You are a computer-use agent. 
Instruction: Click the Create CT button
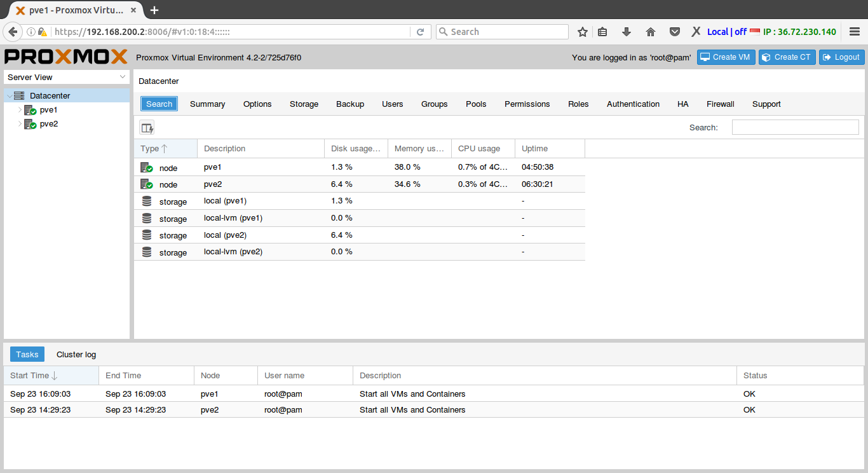click(787, 57)
